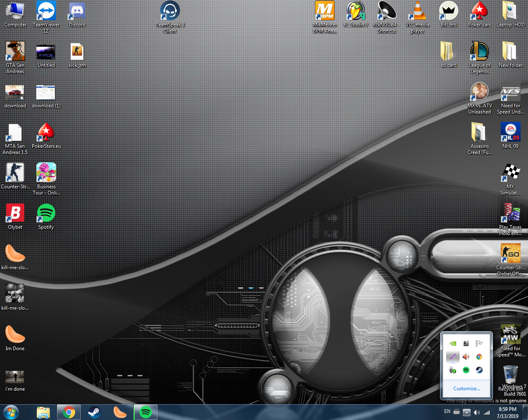Click the disk drive icon in tray popup

tap(466, 344)
